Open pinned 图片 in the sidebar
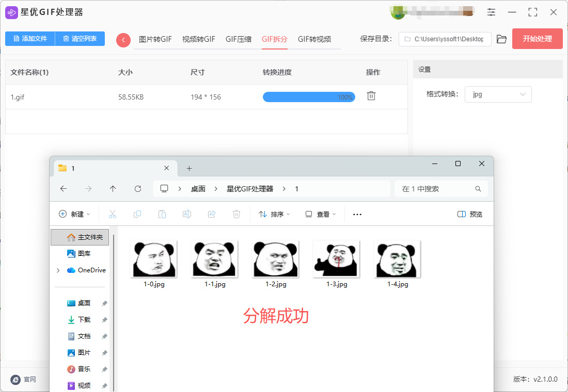This screenshot has height=392, width=568. coord(80,353)
